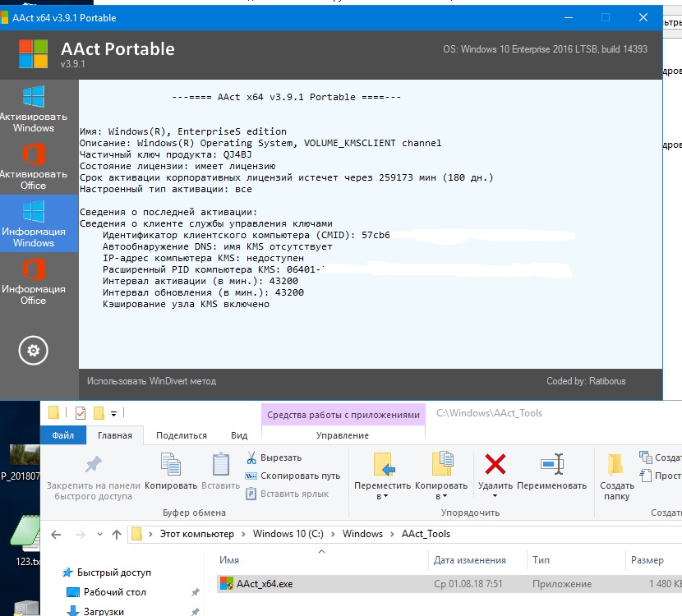Click the Активировать Office sidebar icon
This screenshot has width=682, height=616.
point(34,154)
